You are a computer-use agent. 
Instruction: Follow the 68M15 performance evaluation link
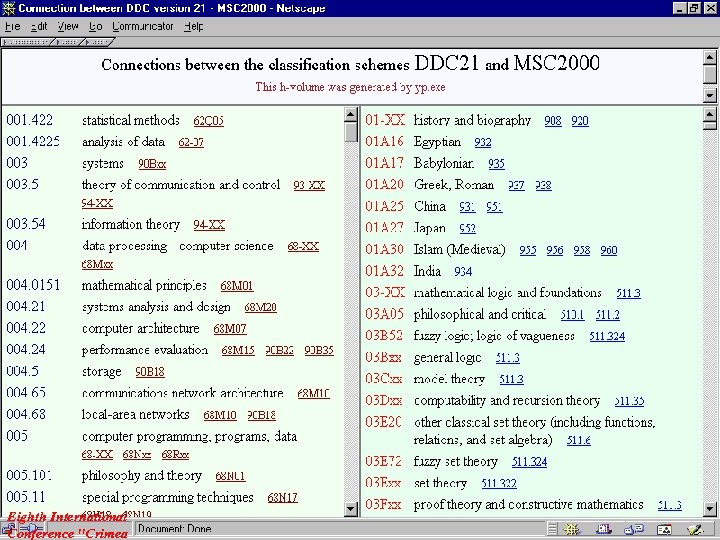tap(238, 350)
